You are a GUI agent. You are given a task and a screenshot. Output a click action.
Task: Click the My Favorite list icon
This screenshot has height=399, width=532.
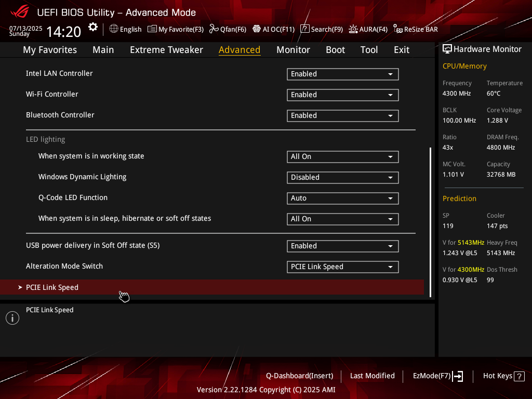coord(152,29)
